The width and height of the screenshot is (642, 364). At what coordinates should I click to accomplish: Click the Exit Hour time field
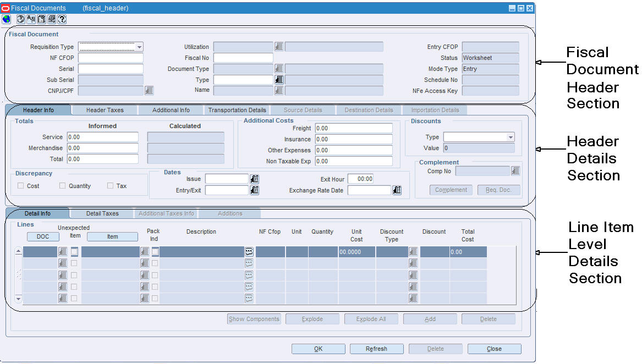[361, 179]
